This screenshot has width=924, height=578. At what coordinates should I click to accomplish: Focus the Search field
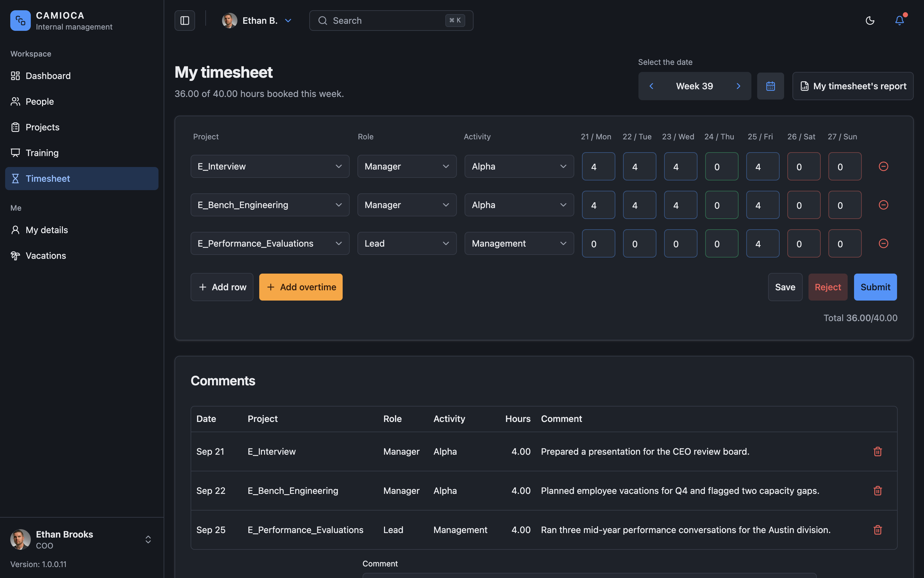[391, 21]
